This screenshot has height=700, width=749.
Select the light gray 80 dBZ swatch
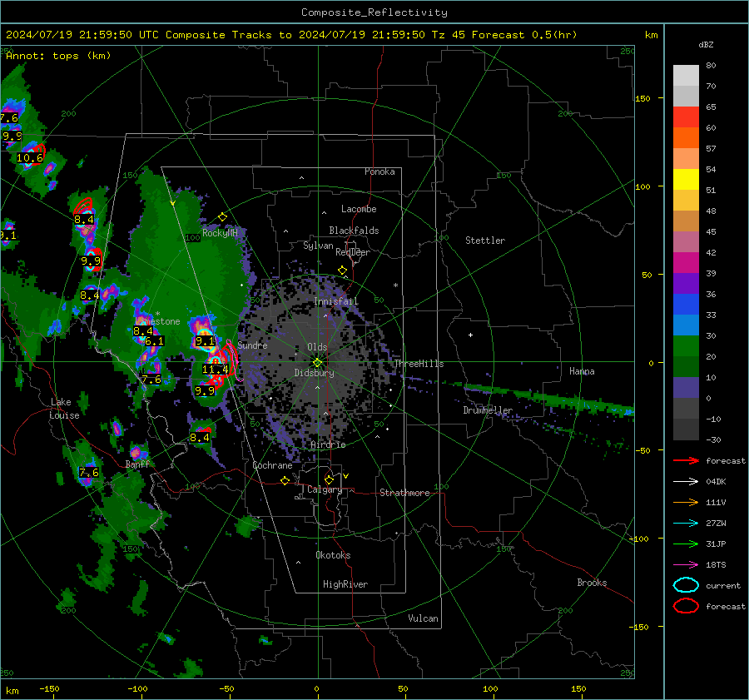click(x=686, y=76)
